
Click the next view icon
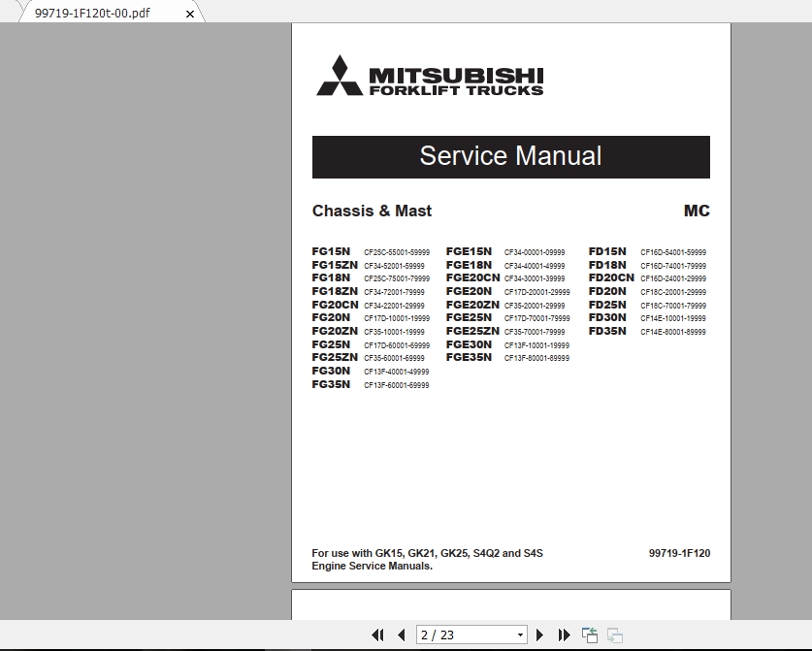tap(614, 634)
